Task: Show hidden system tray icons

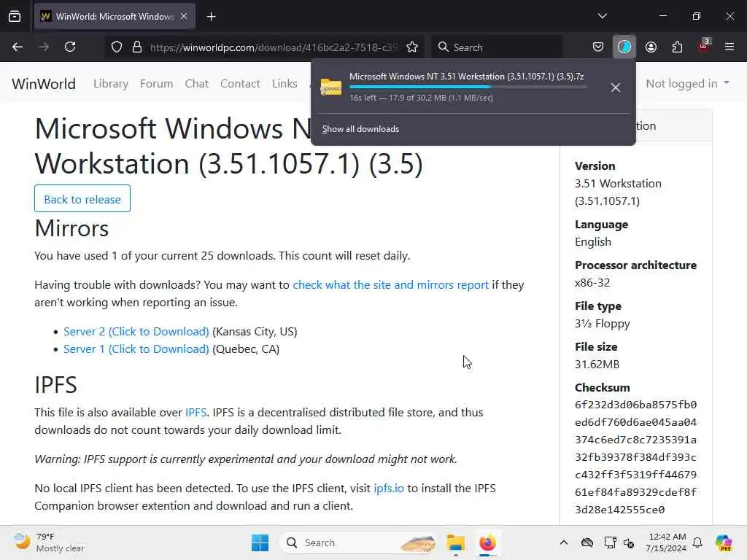Action: click(x=564, y=542)
